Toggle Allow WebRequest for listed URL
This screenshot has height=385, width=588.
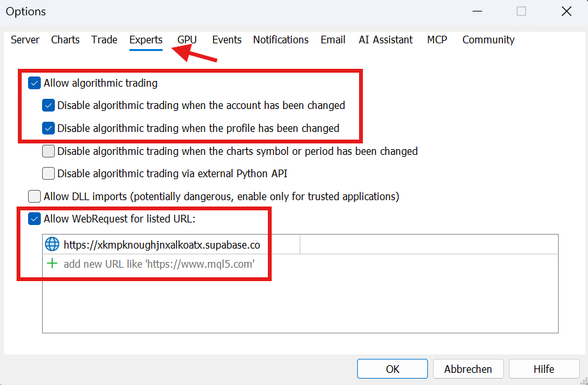(x=34, y=219)
